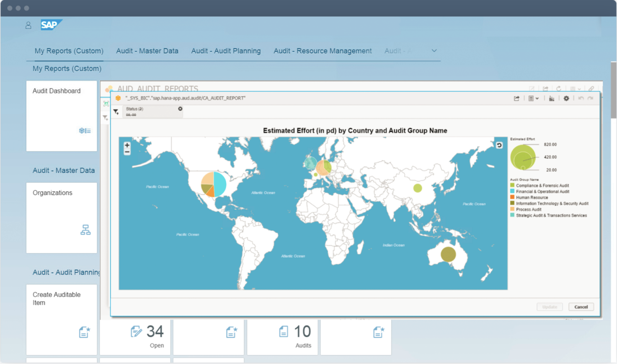Click Compliance & Forensic Audit legend swatch
The image size is (617, 364).
click(x=512, y=185)
